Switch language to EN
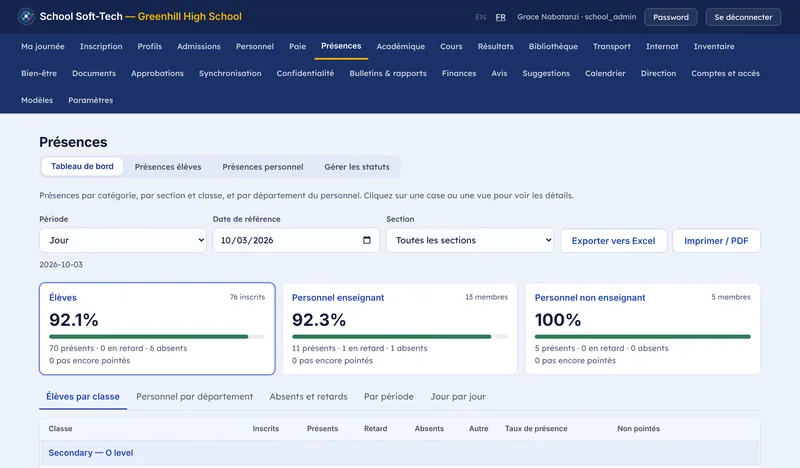Viewport: 800px width, 468px height. point(480,17)
